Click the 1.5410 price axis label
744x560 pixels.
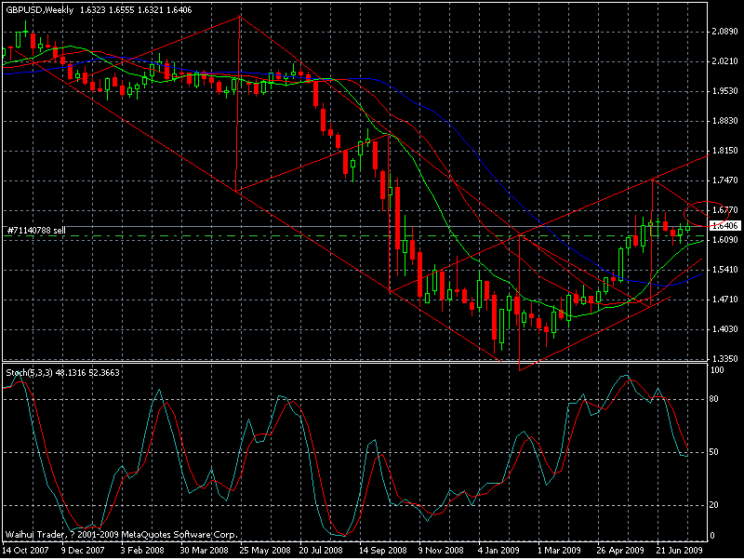click(x=725, y=270)
